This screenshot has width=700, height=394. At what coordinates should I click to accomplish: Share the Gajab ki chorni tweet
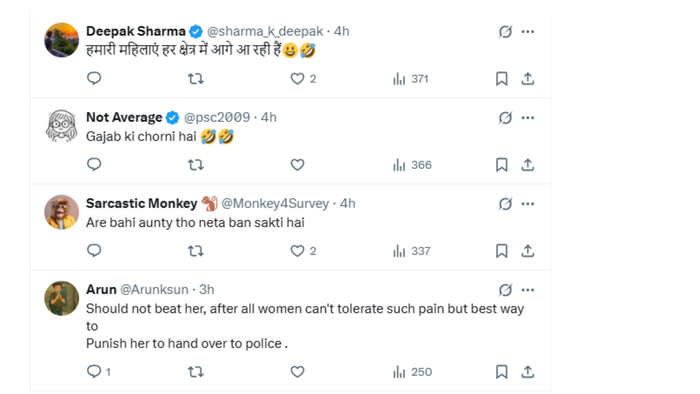click(528, 165)
